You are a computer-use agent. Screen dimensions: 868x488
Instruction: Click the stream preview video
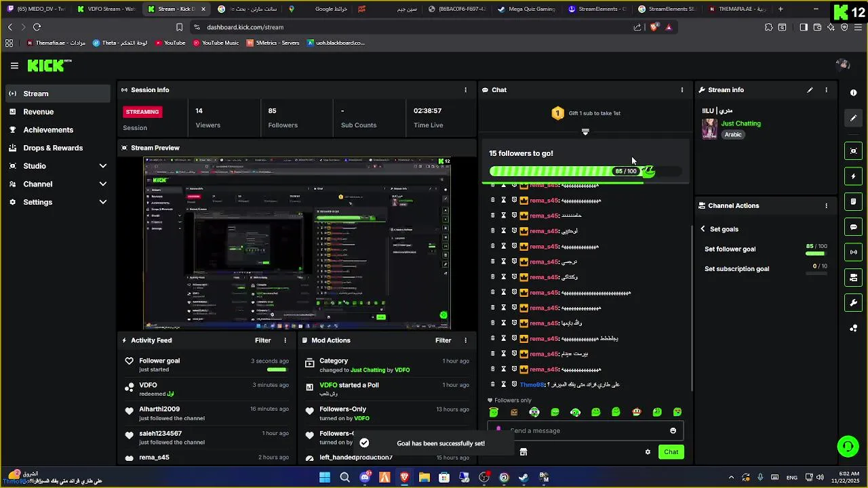click(x=297, y=243)
